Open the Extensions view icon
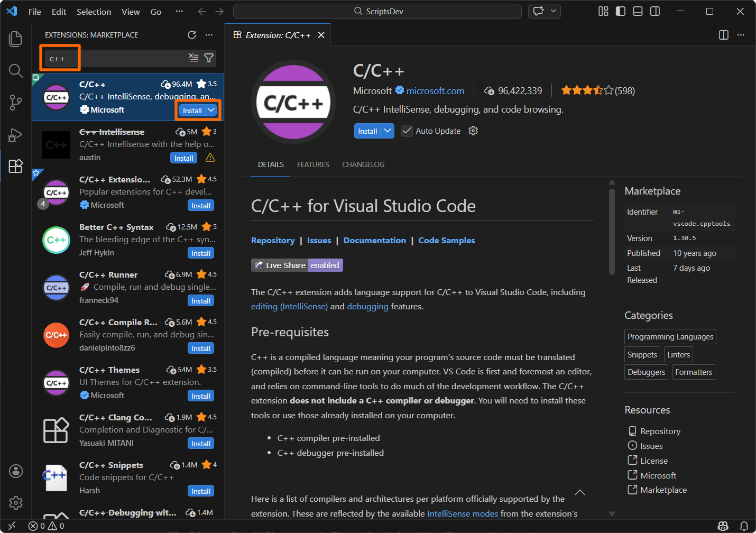 (16, 166)
